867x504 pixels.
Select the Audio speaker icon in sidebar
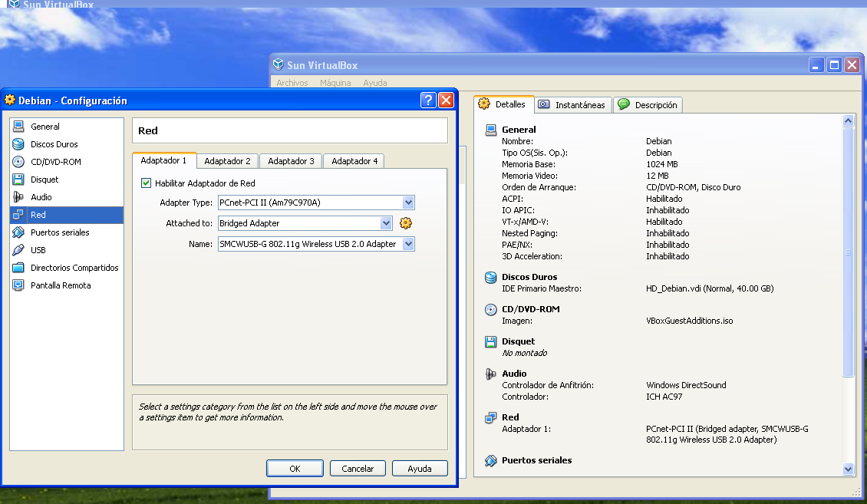[18, 197]
